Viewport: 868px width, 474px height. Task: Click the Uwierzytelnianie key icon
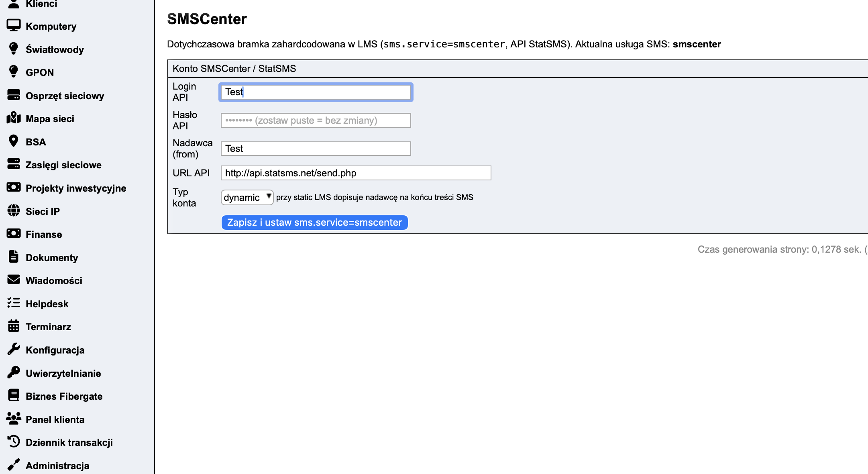pyautogui.click(x=14, y=372)
